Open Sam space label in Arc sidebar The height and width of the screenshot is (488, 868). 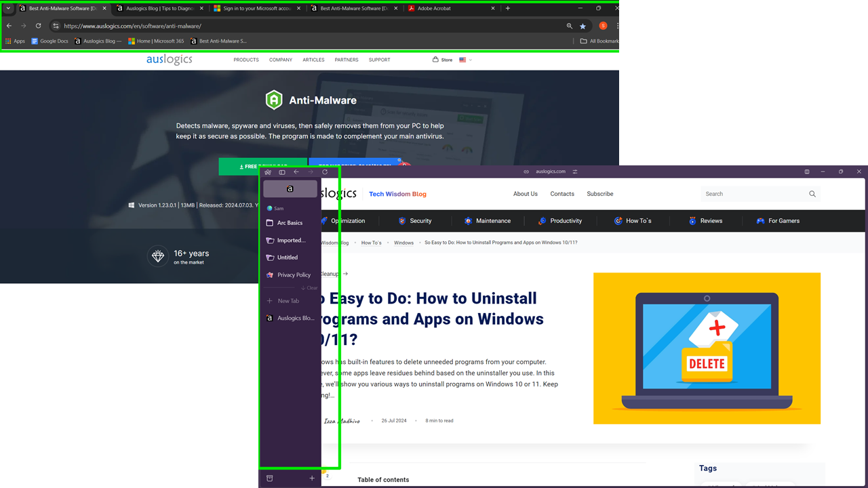pos(276,208)
